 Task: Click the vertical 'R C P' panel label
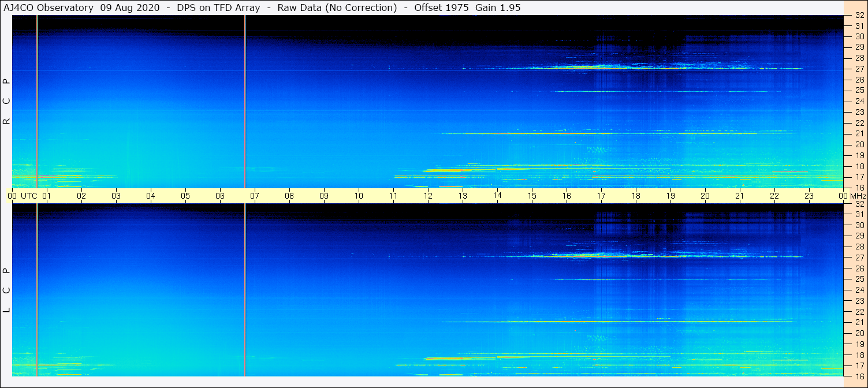click(7, 101)
